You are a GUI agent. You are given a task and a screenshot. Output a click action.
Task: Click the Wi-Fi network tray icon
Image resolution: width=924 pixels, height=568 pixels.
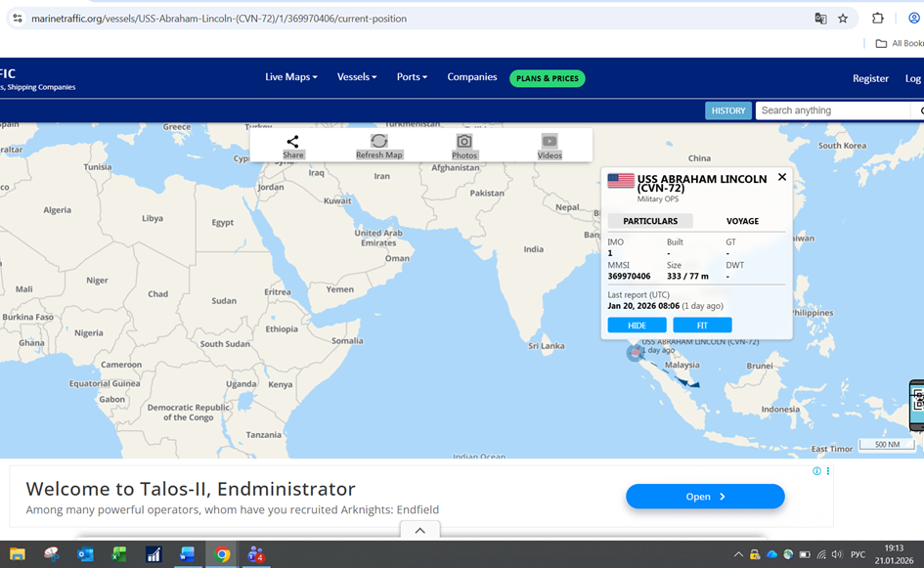click(x=821, y=554)
